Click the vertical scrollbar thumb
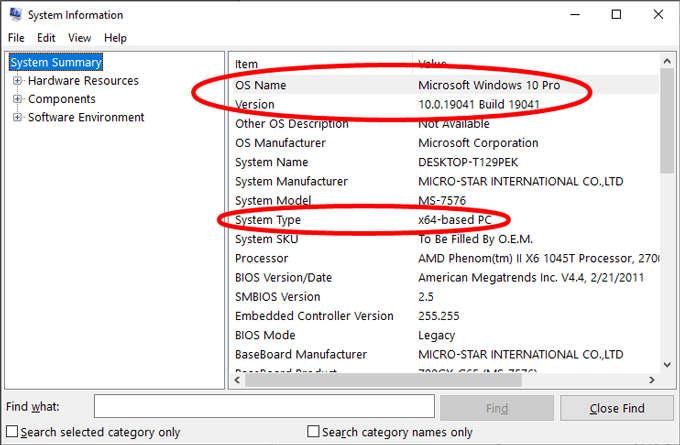This screenshot has width=680, height=445. (x=667, y=121)
